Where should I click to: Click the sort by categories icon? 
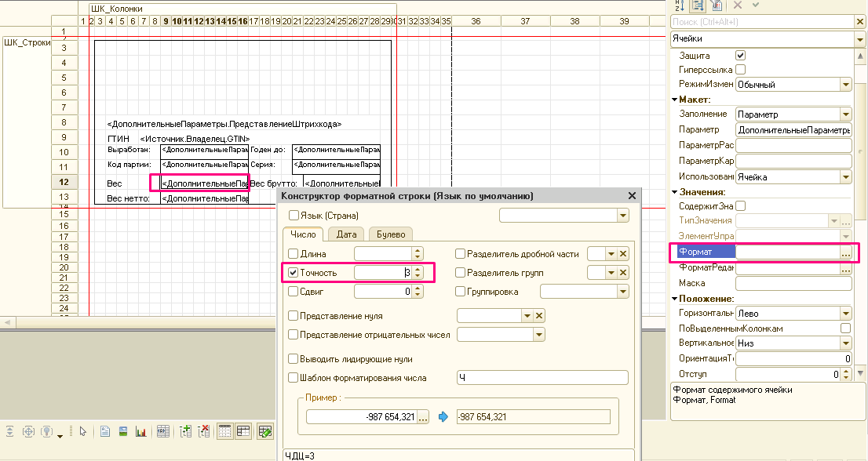698,5
